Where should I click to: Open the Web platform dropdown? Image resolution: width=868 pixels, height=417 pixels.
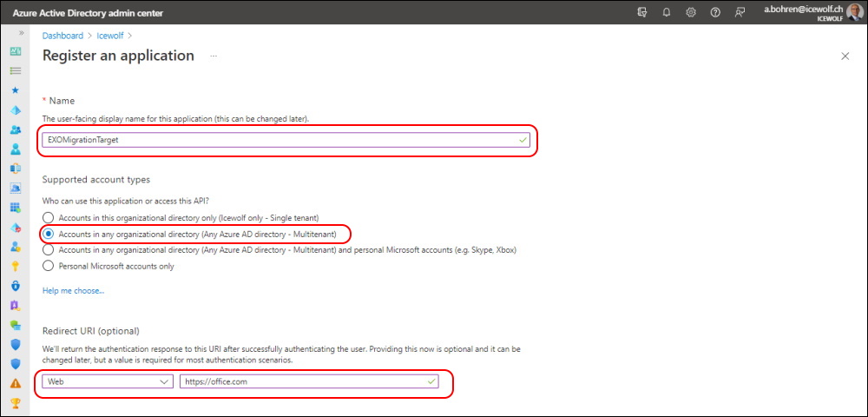[108, 381]
